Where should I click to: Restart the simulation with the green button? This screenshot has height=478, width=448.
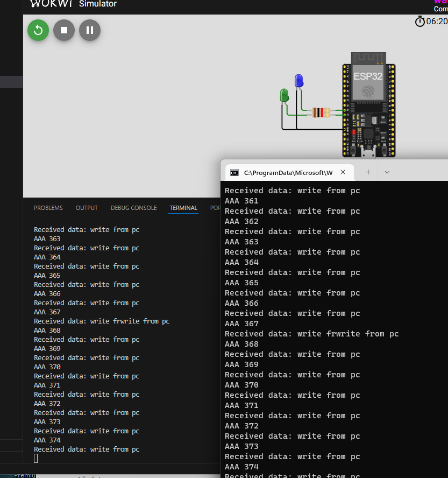[38, 30]
